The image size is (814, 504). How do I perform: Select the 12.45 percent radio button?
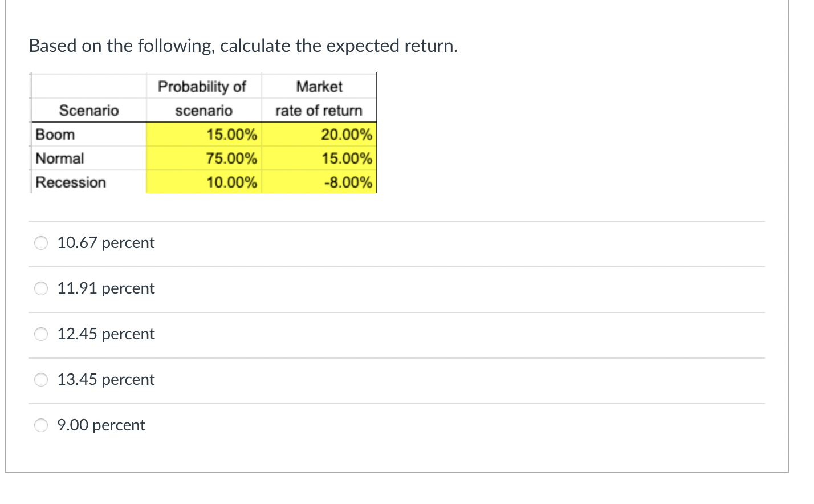pyautogui.click(x=40, y=334)
